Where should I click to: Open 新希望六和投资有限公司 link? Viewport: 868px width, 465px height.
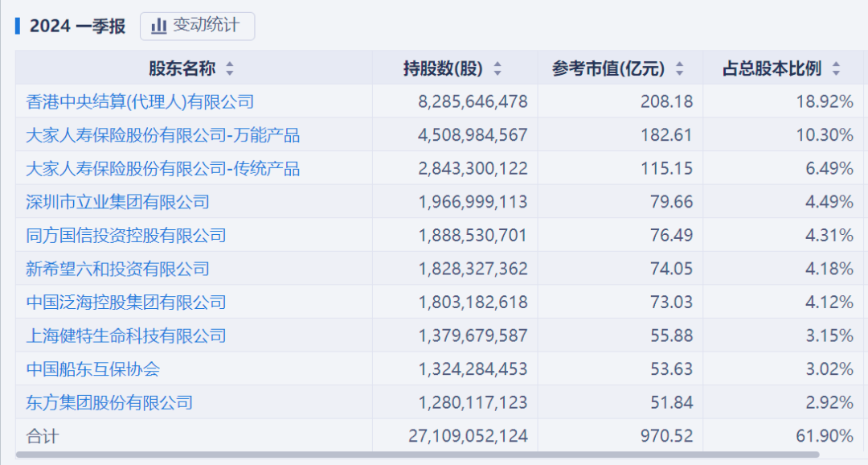click(x=118, y=269)
